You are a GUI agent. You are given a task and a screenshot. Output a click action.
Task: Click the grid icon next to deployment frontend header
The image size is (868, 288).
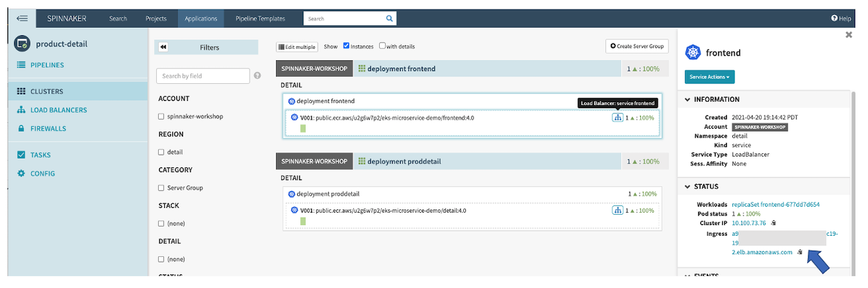(362, 68)
